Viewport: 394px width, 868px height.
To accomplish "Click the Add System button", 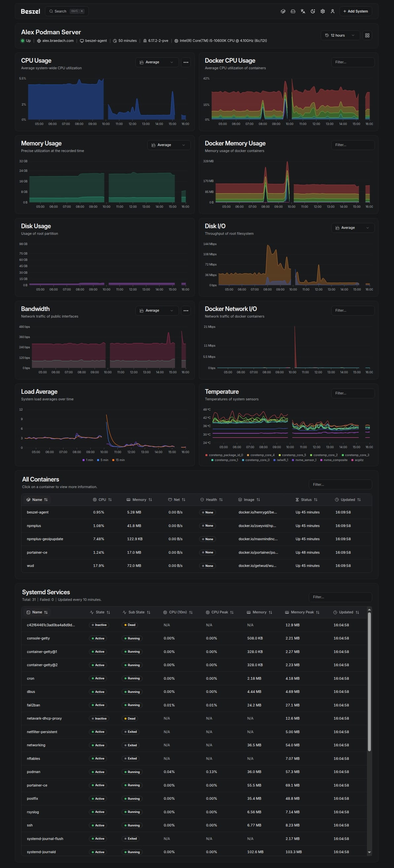I will (355, 12).
